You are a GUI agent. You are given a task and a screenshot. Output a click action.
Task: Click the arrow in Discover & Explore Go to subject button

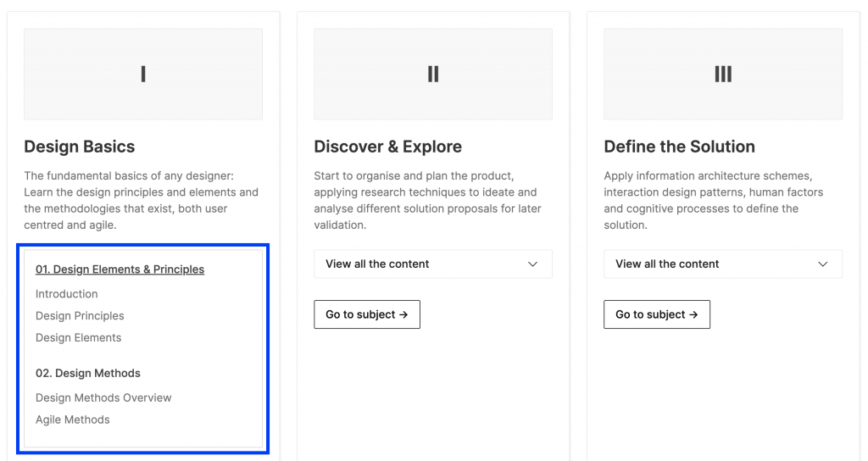click(403, 314)
